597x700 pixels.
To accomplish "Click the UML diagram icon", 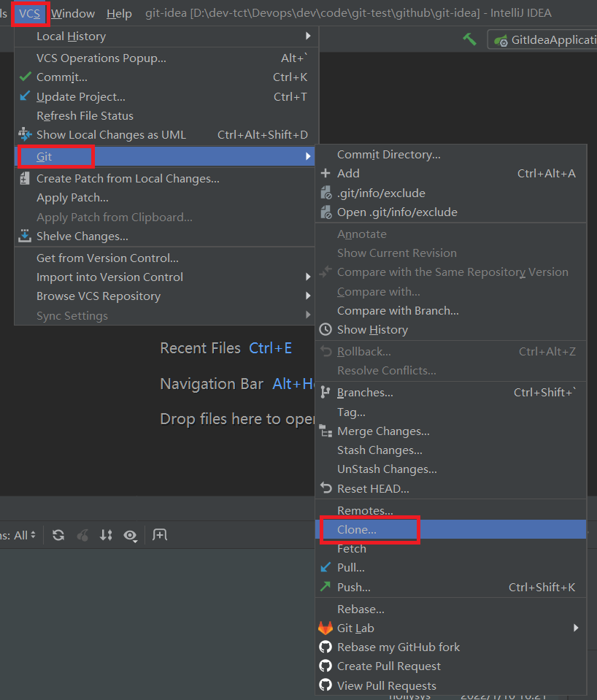I will pyautogui.click(x=25, y=134).
